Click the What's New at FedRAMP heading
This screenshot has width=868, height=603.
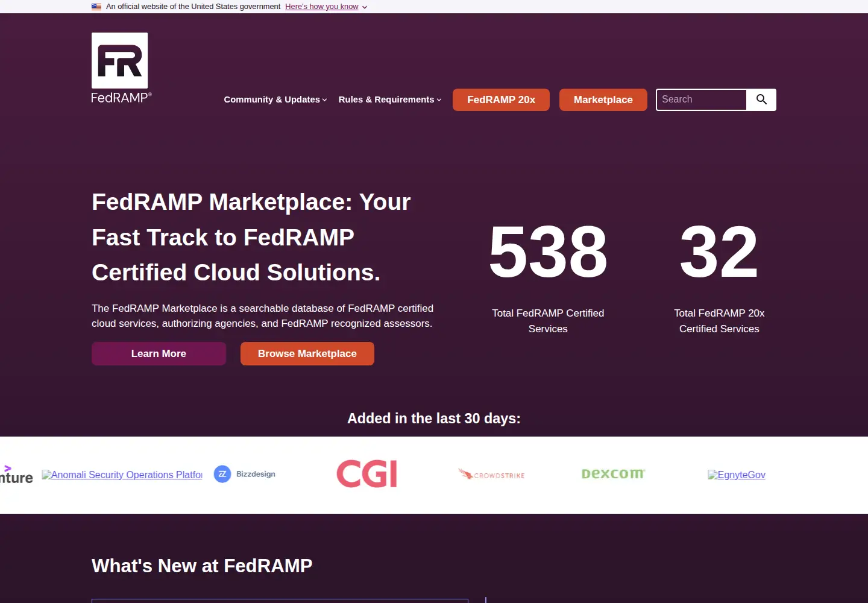click(202, 566)
